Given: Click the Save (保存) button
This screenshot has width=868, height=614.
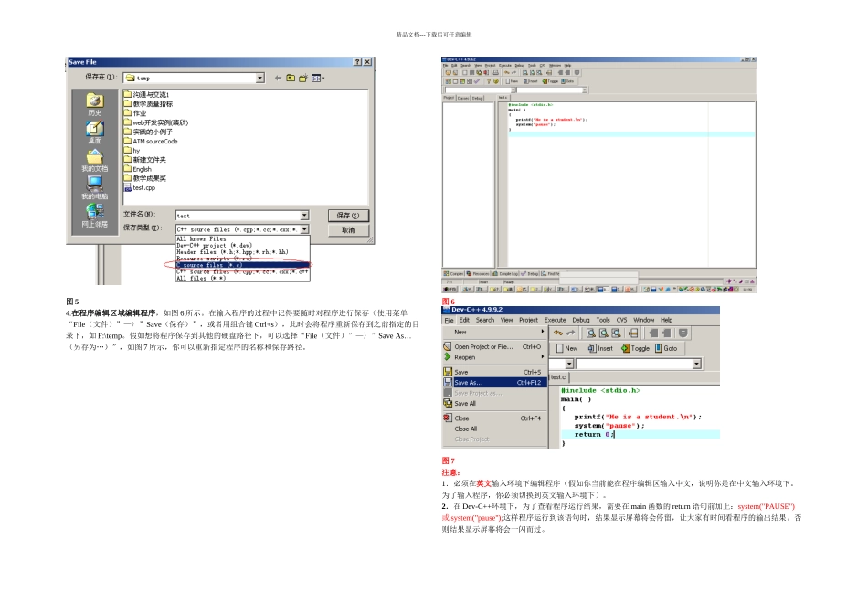Looking at the screenshot, I should coord(348,216).
